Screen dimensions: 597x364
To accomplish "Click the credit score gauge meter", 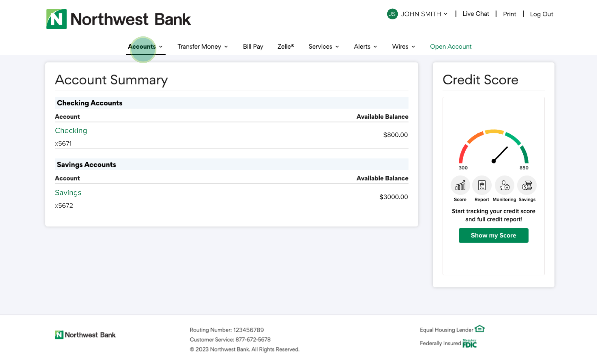I will pyautogui.click(x=493, y=148).
